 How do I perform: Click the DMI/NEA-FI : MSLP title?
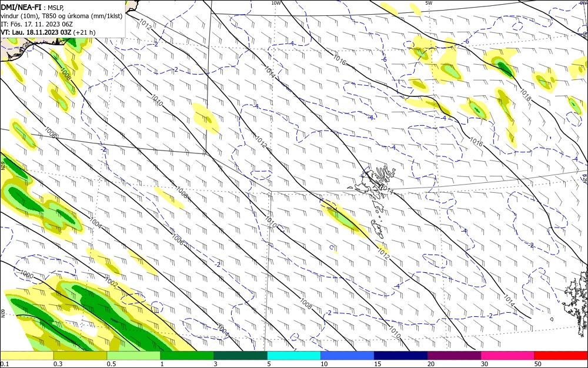coord(32,7)
